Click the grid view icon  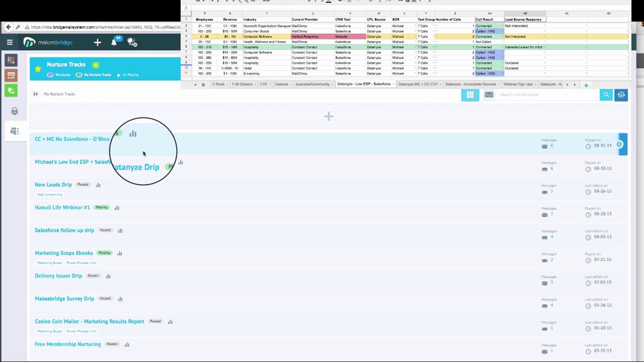[x=470, y=95]
